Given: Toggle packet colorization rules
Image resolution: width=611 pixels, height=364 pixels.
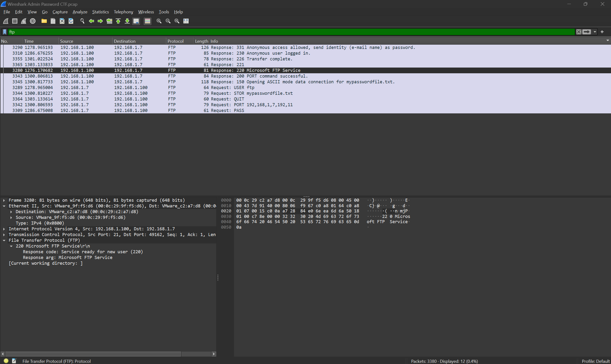Looking at the screenshot, I should (147, 21).
